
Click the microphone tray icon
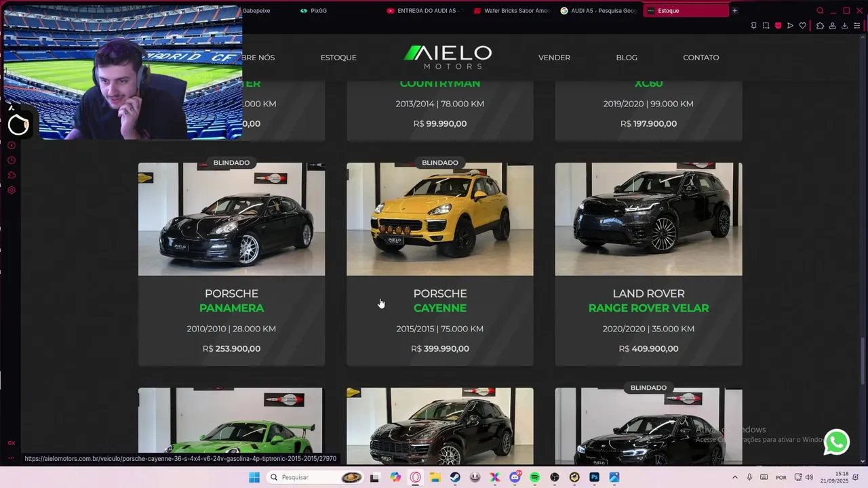[749, 477]
